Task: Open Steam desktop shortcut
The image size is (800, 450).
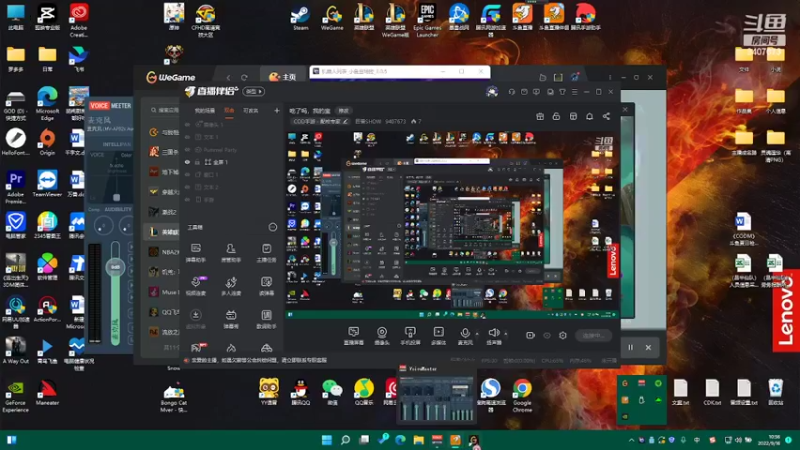Action: tap(301, 17)
